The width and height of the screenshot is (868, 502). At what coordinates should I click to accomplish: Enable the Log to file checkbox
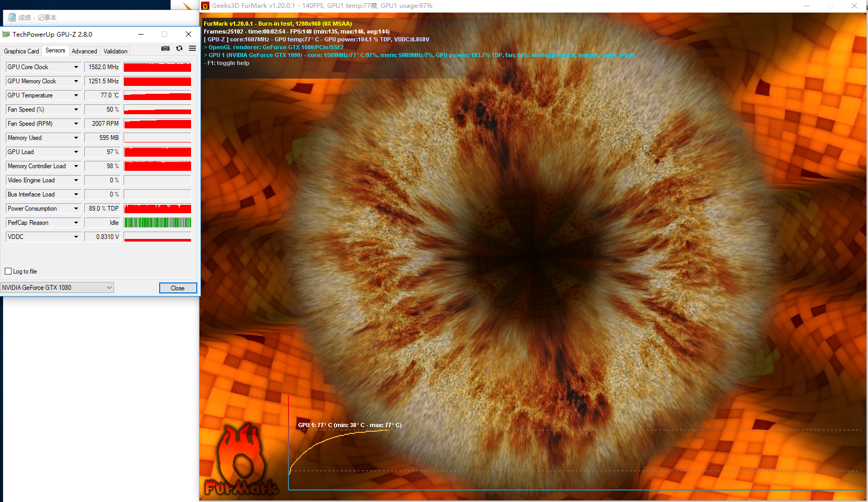[x=8, y=271]
